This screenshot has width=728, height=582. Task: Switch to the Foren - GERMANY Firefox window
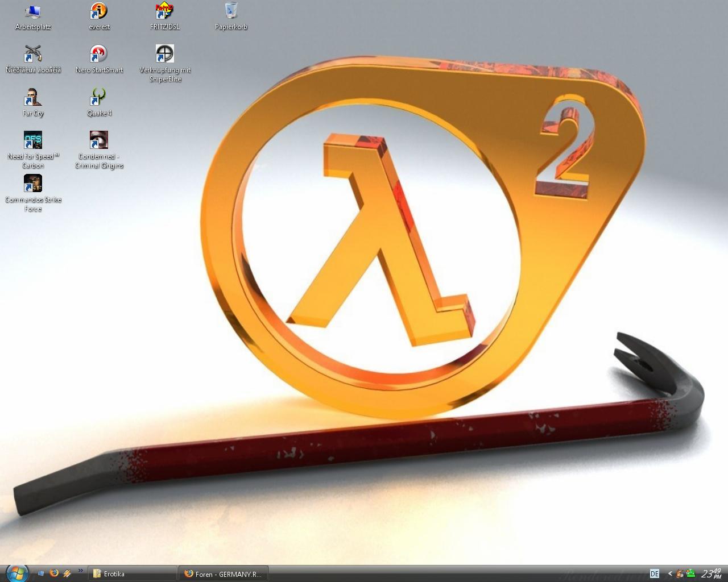(x=224, y=574)
